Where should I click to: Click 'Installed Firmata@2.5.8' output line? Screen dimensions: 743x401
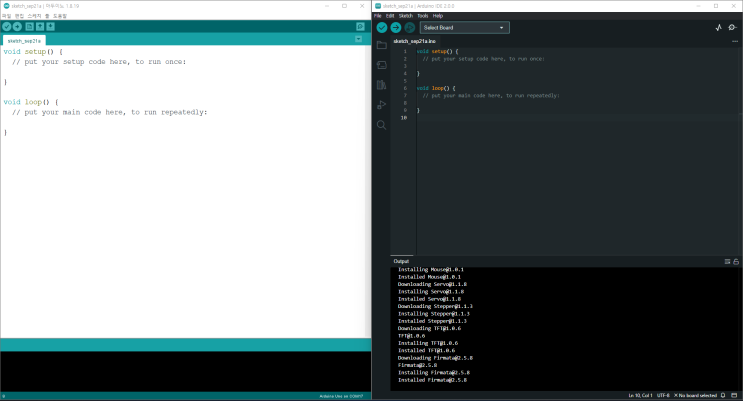(432, 380)
